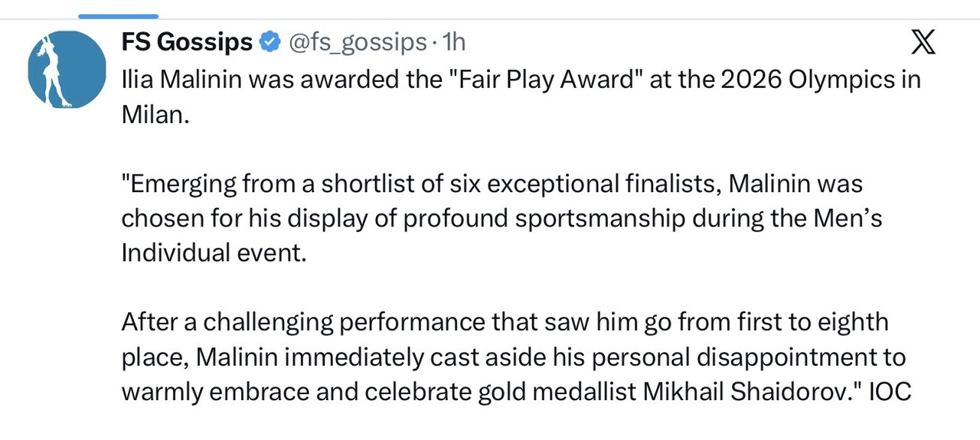Select the blue active tab indicator
Screen dimensions: 980x440
[119, 15]
